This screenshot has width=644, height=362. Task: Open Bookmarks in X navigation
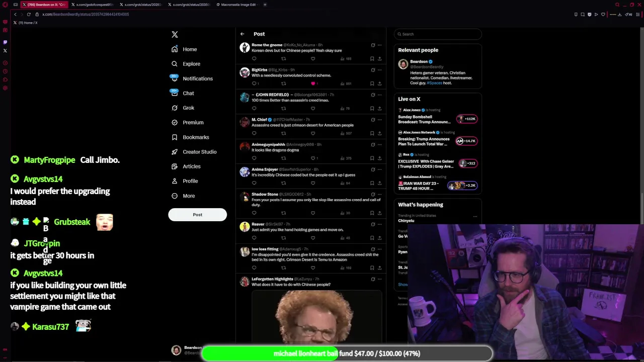pos(190,137)
